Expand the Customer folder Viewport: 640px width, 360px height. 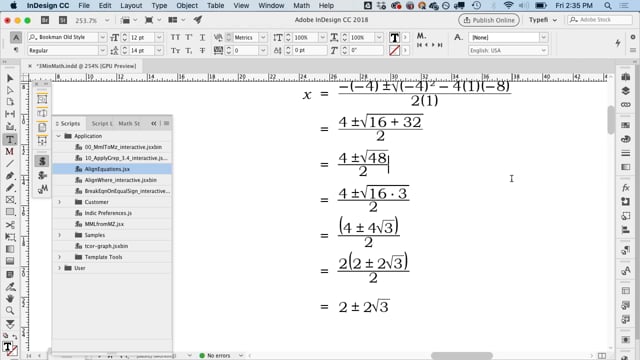click(60, 202)
